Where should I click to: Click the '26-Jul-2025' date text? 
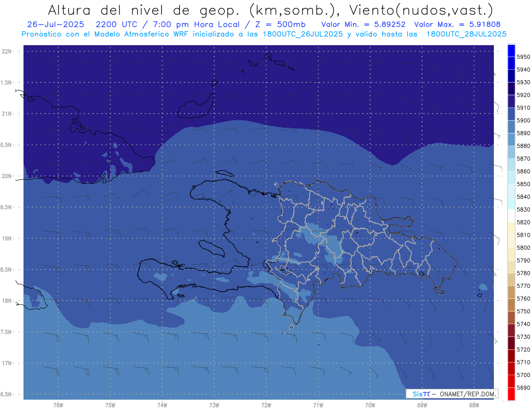tap(55, 24)
